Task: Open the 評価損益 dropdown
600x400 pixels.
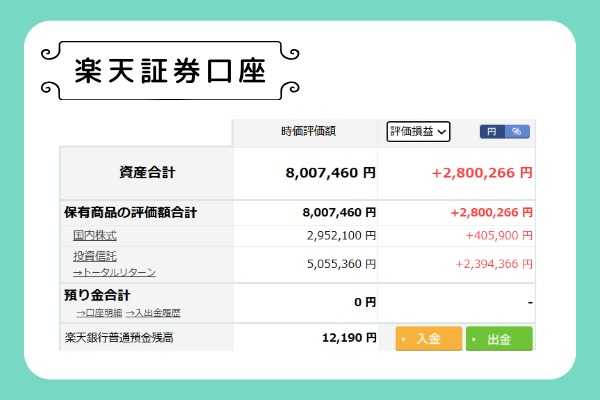Action: click(x=418, y=132)
